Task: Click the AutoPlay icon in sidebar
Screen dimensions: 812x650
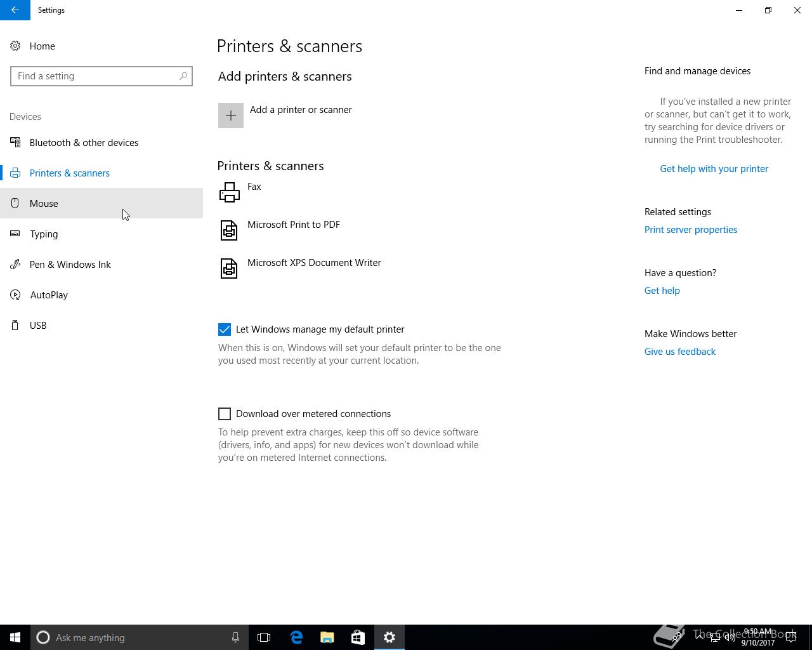Action: point(15,295)
